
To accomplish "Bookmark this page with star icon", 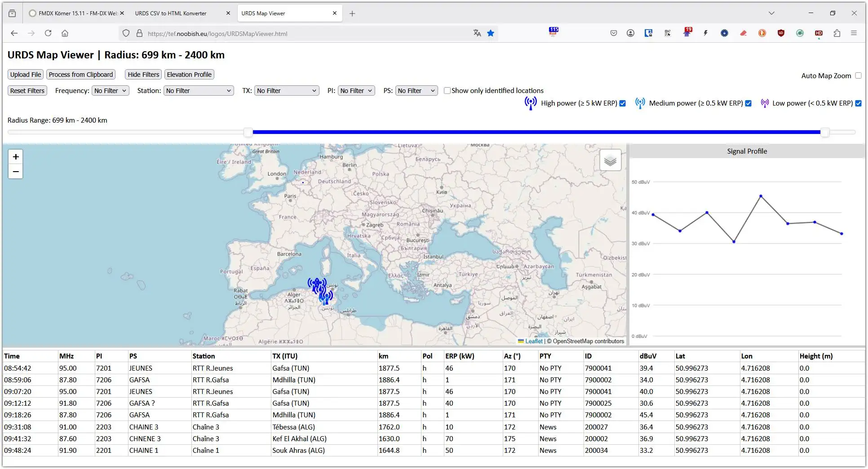I will point(491,33).
